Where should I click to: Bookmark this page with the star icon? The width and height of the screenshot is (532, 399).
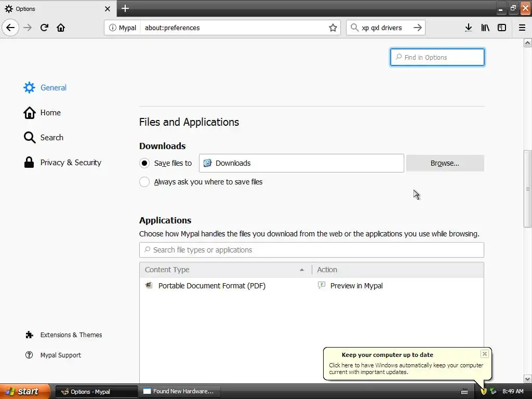click(333, 28)
